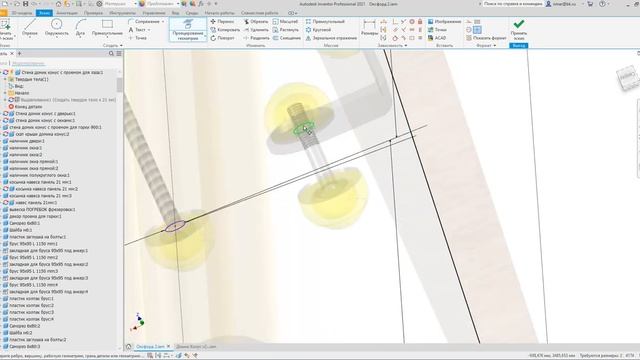640x360 pixels.
Task: Click the Прямоугольный (Rectangular pattern) command
Action: click(x=325, y=21)
